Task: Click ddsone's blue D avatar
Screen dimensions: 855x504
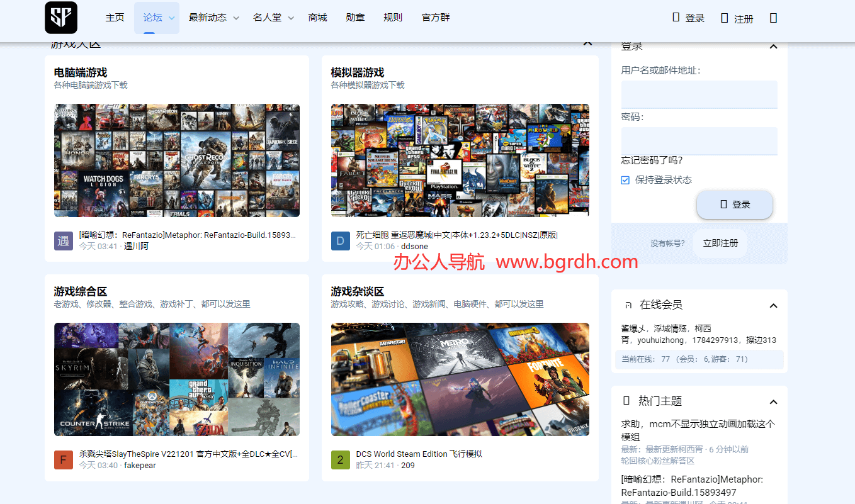Action: pyautogui.click(x=340, y=241)
